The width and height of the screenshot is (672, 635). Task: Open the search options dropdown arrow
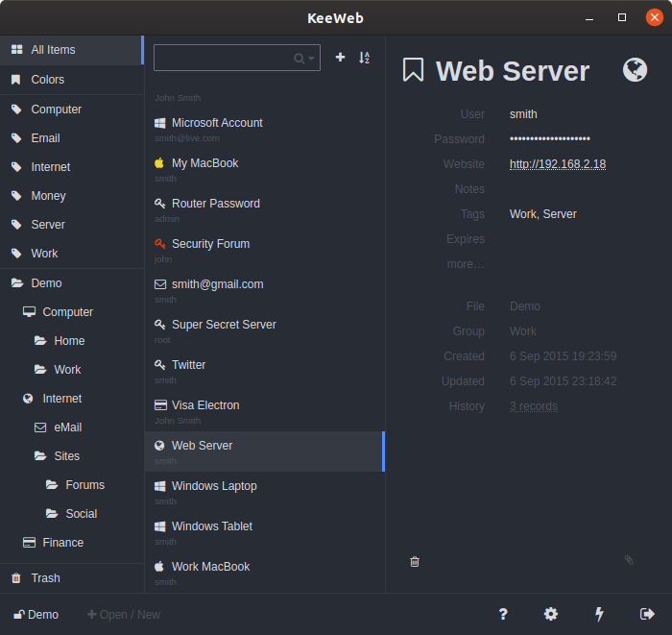(x=311, y=59)
